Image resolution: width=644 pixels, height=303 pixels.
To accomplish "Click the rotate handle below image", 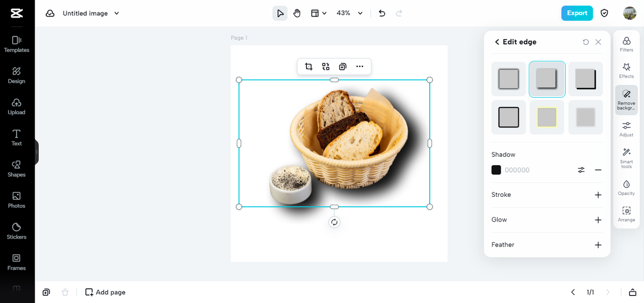I will pos(334,222).
